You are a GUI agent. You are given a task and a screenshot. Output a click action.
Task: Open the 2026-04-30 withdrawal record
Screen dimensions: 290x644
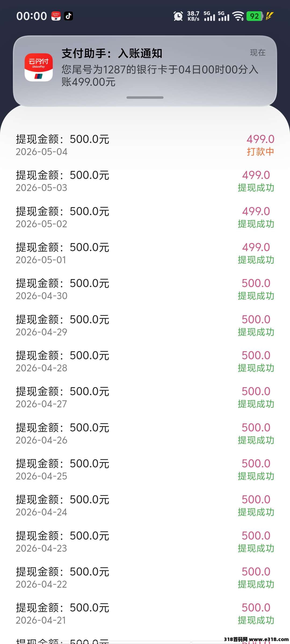click(x=145, y=289)
